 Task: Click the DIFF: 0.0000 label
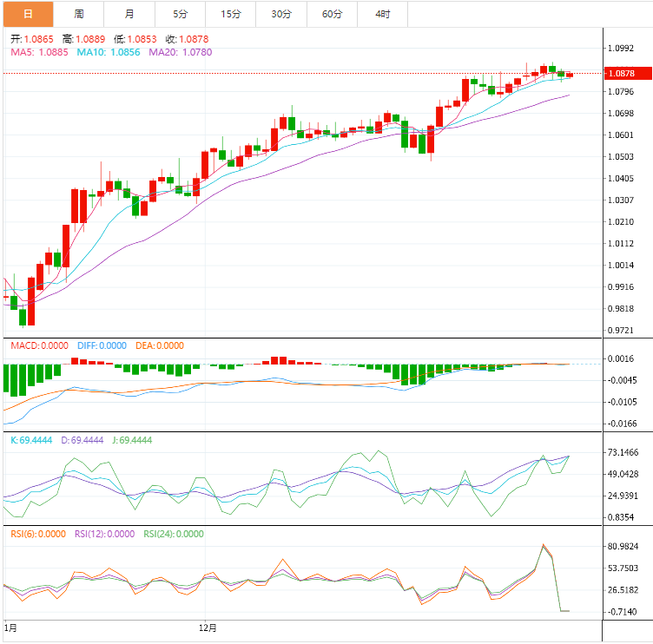coord(100,345)
